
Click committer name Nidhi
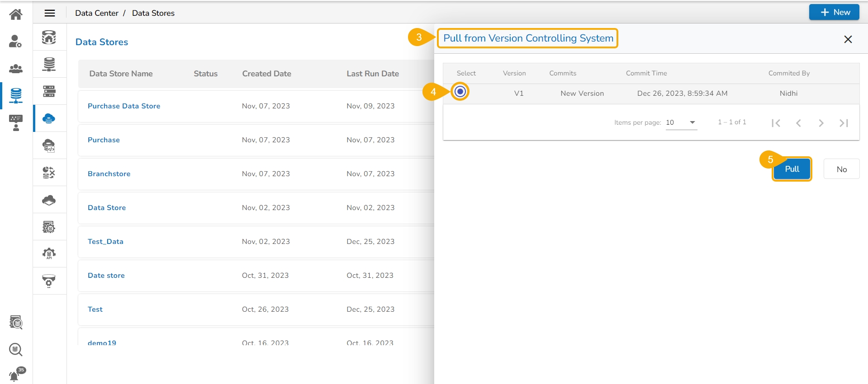(x=788, y=94)
